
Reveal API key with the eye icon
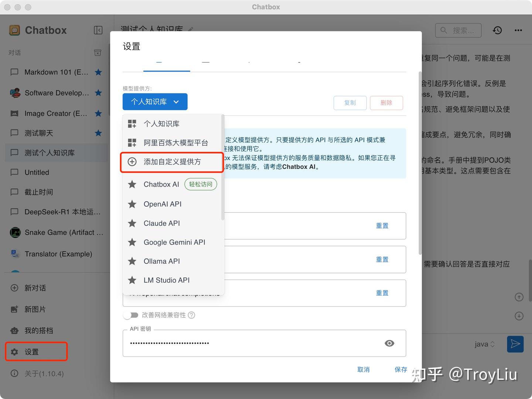tap(389, 343)
